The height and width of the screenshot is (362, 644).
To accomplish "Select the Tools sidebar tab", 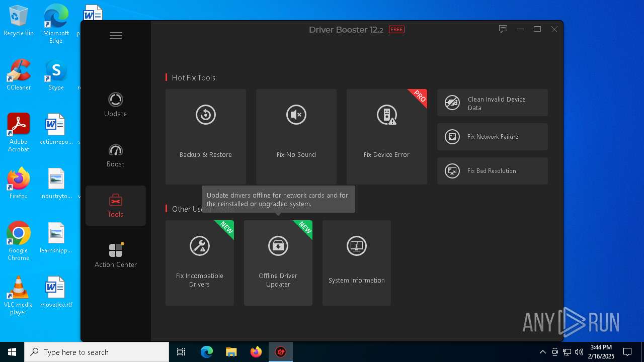I will [x=115, y=206].
